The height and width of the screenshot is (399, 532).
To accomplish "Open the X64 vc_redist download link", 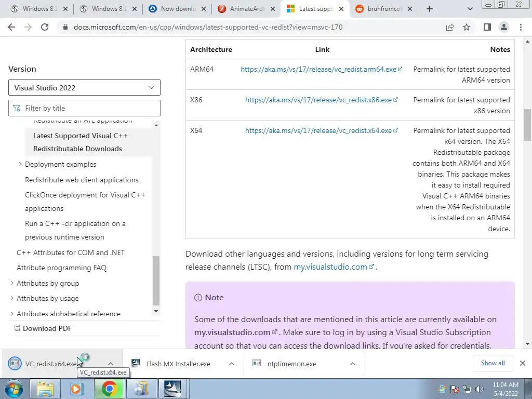I will (x=321, y=130).
